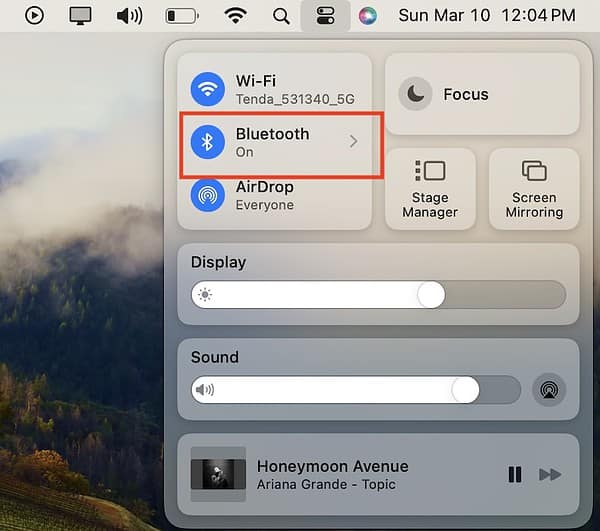Viewport: 600px width, 531px height.
Task: Expand Bluetooth options chevron
Action: pos(354,141)
